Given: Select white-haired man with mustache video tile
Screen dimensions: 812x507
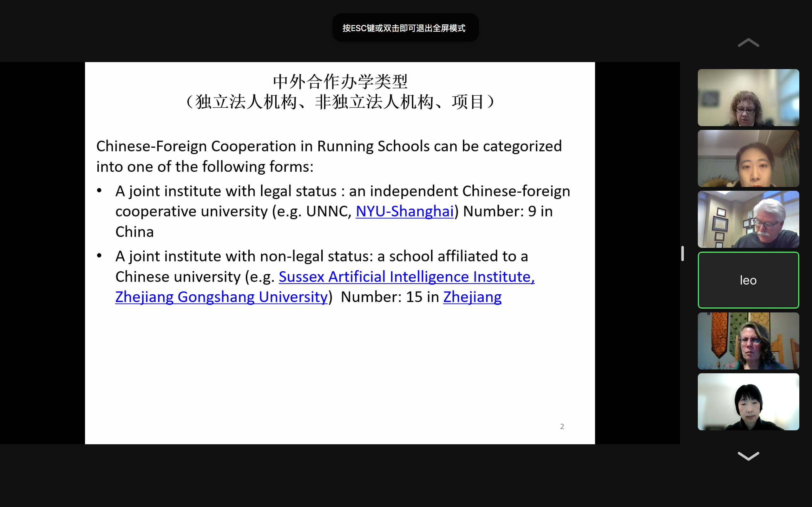Looking at the screenshot, I should pyautogui.click(x=748, y=219).
